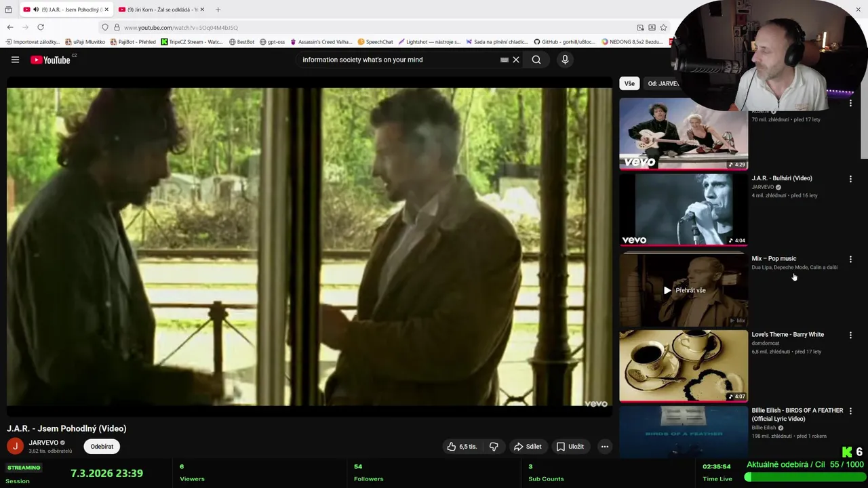This screenshot has height=488, width=868.
Task: Click the browser address bar URL
Action: 181,28
